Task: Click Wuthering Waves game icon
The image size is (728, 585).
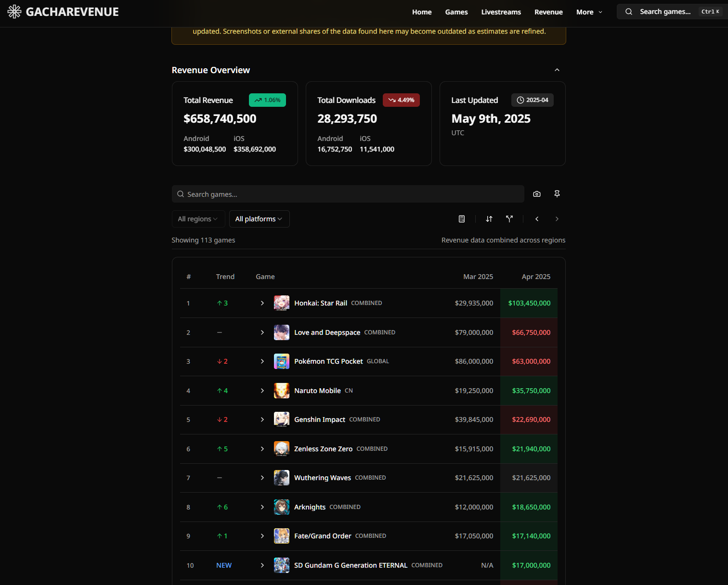Action: 282,478
